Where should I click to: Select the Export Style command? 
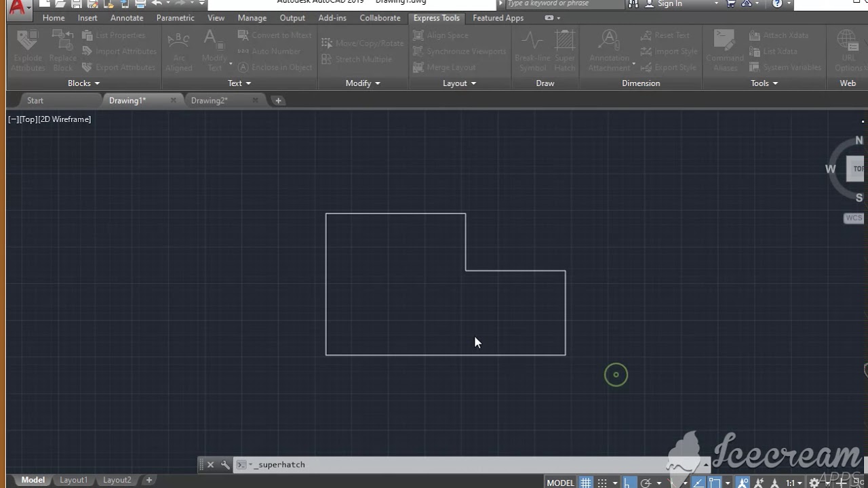(x=668, y=68)
